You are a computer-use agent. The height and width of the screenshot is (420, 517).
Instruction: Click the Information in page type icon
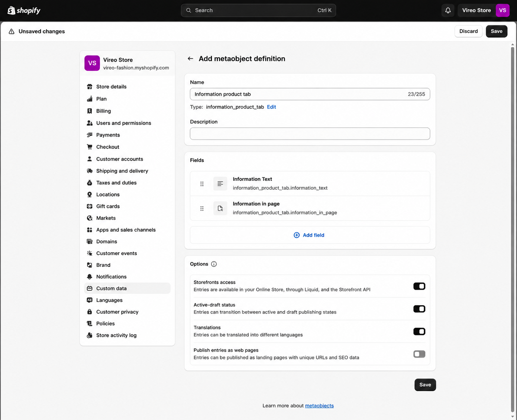[220, 208]
